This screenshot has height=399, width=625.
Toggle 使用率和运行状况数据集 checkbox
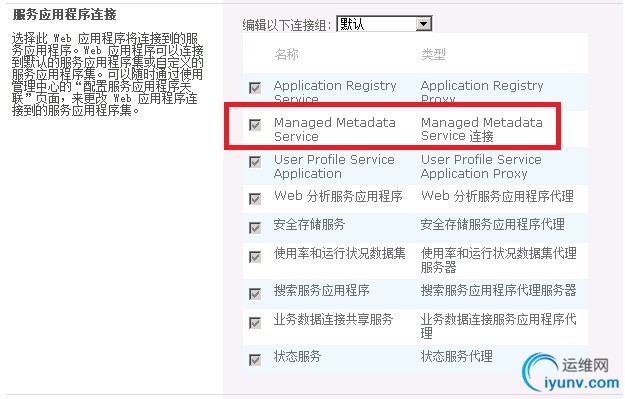click(x=255, y=257)
